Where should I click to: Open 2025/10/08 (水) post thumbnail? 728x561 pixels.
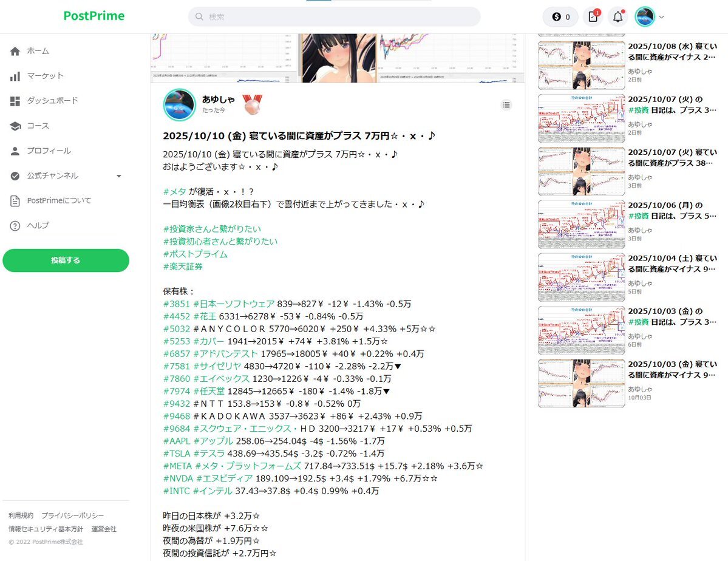[581, 65]
